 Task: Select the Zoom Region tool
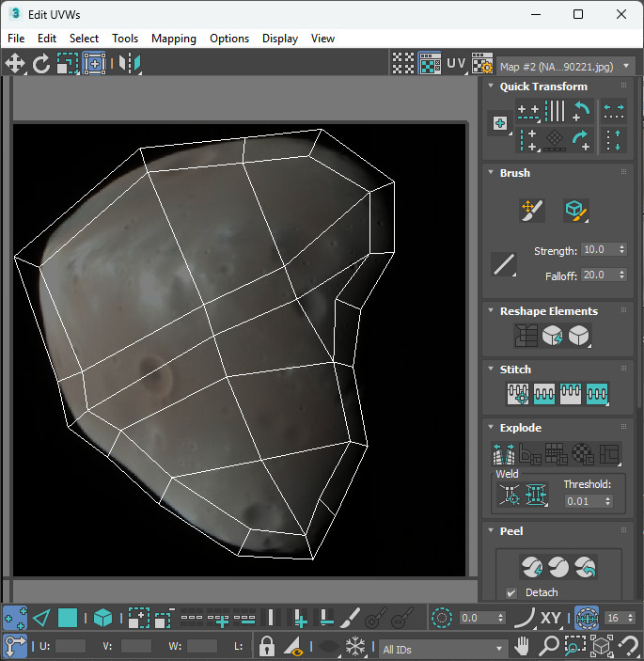pyautogui.click(x=575, y=646)
